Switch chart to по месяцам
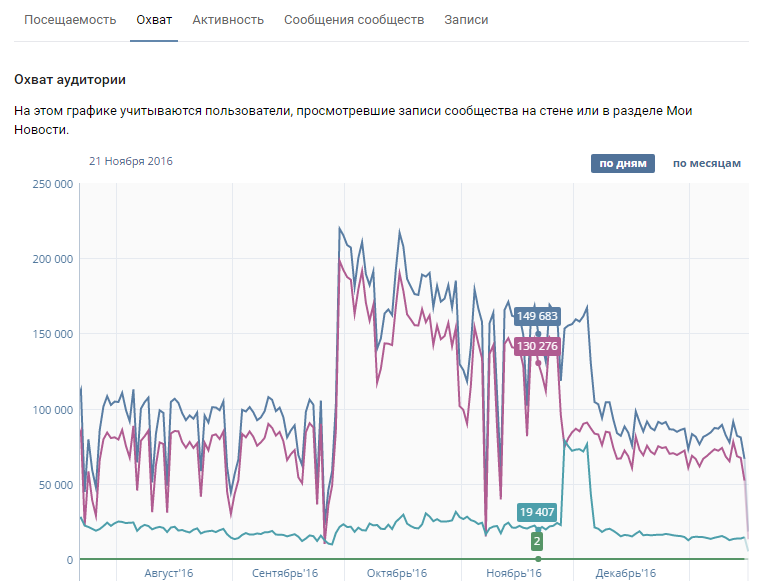This screenshot has width=765, height=581. coord(706,164)
